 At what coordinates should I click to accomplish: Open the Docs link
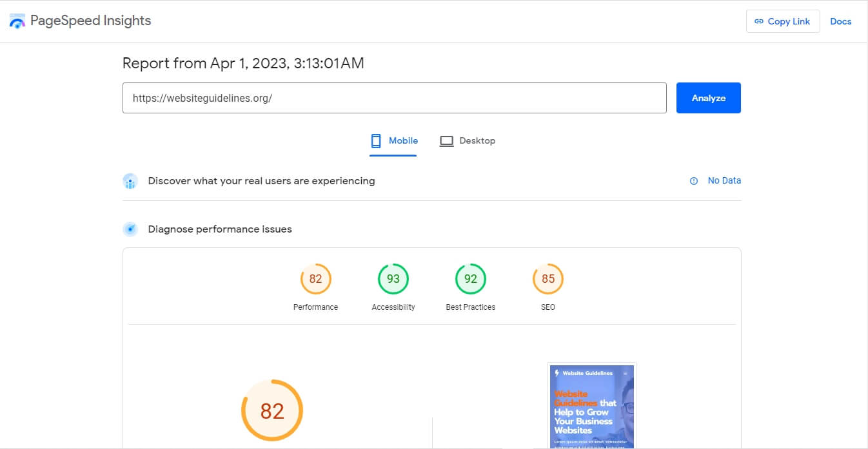click(840, 21)
